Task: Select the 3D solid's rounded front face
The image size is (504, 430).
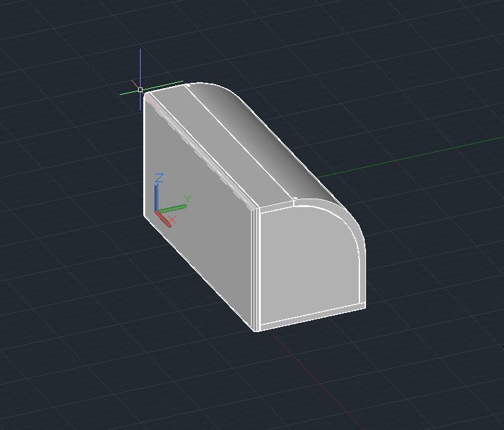Action: click(309, 264)
